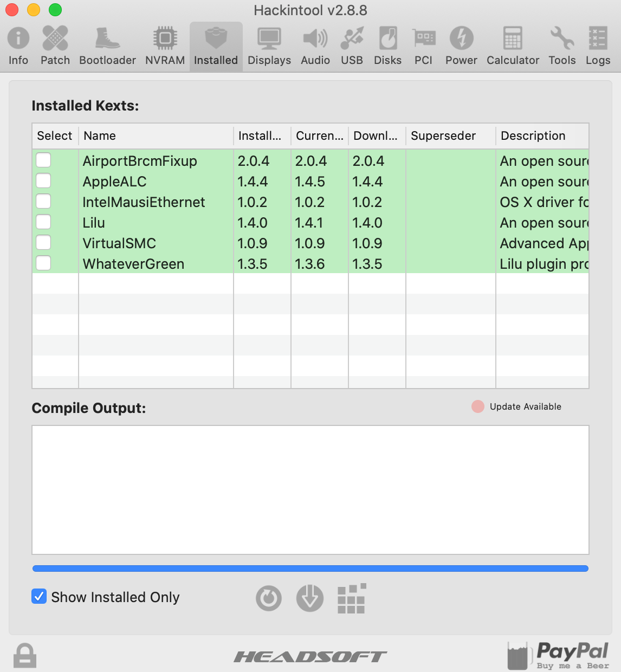Switch to the Power section
Screen dimensions: 621x672
coord(461,46)
